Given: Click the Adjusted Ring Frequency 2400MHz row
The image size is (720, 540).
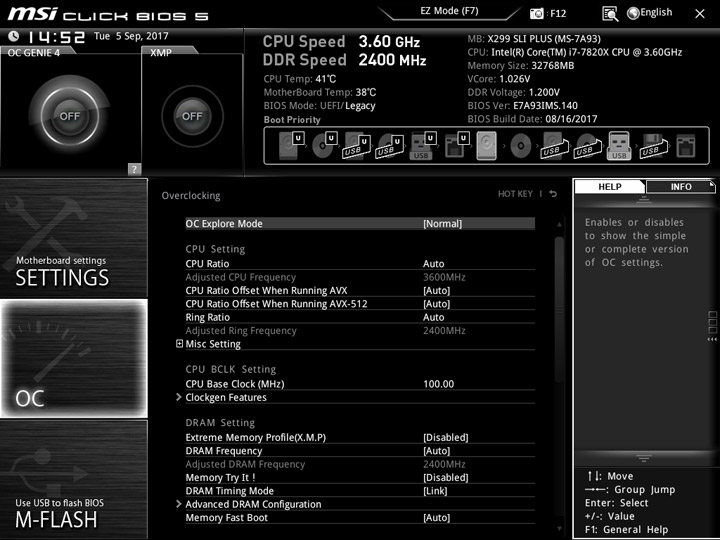Looking at the screenshot, I should [x=360, y=331].
